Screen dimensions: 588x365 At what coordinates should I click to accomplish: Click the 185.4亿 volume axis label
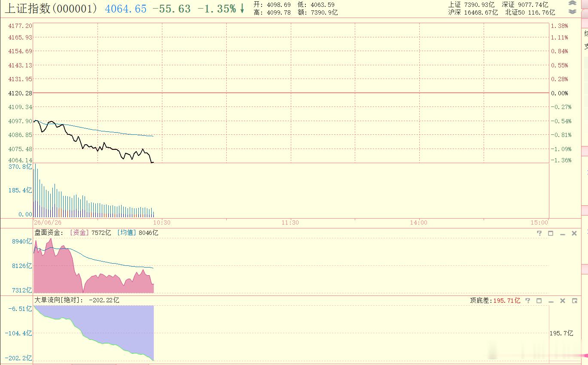20,190
